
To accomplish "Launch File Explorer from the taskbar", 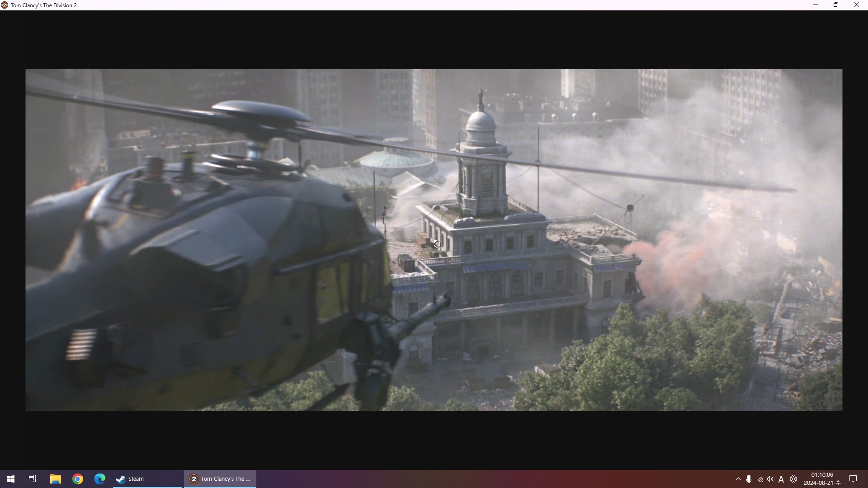I will point(55,479).
